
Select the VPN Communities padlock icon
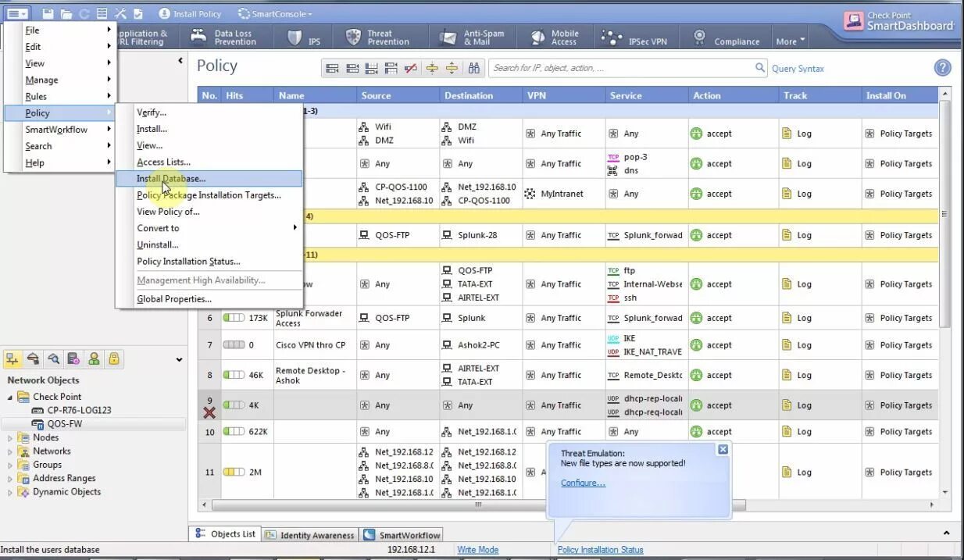click(114, 358)
